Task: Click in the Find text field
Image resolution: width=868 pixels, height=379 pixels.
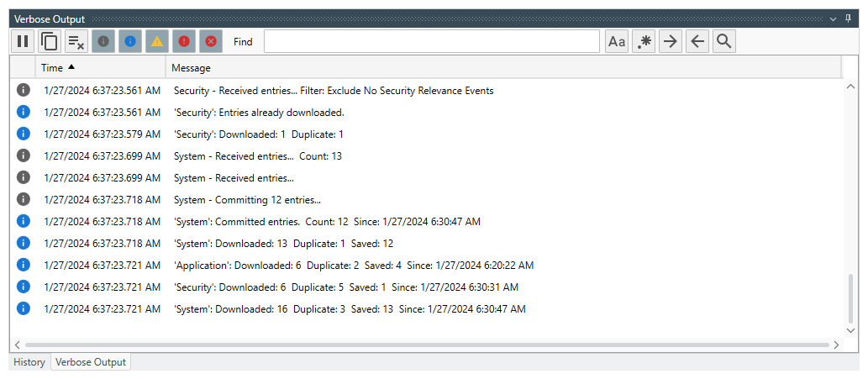Action: (431, 41)
